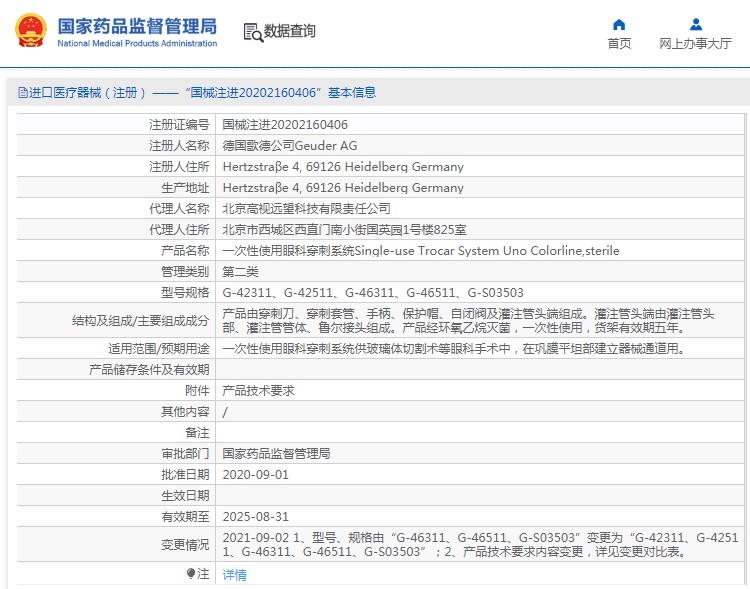Screen dimensions: 750x589
Task: Click the 变更情况 label
Action: [185, 545]
